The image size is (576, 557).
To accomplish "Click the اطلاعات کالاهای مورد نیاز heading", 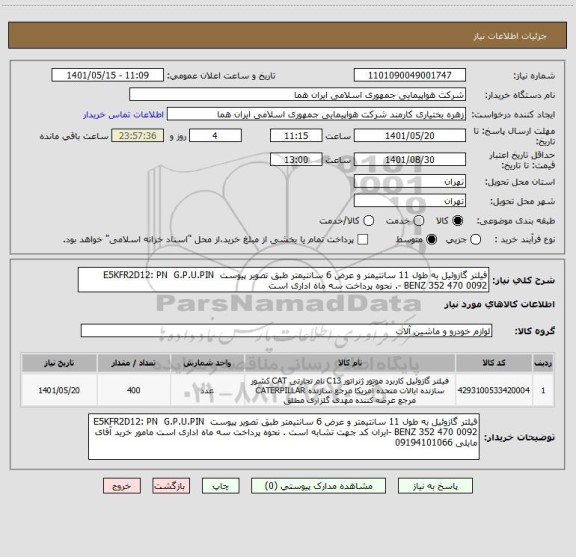I will [x=500, y=304].
